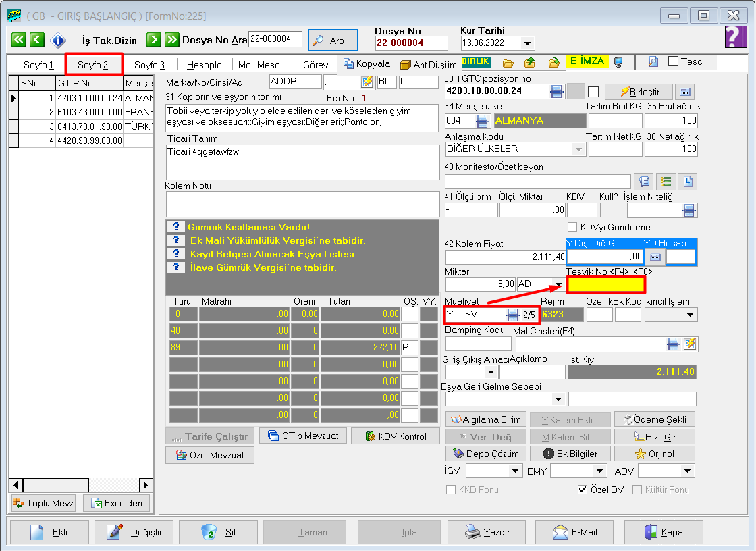Click first help icon for Gümrük Kısıtlaması
Image resolution: width=756 pixels, height=551 pixels.
175,227
